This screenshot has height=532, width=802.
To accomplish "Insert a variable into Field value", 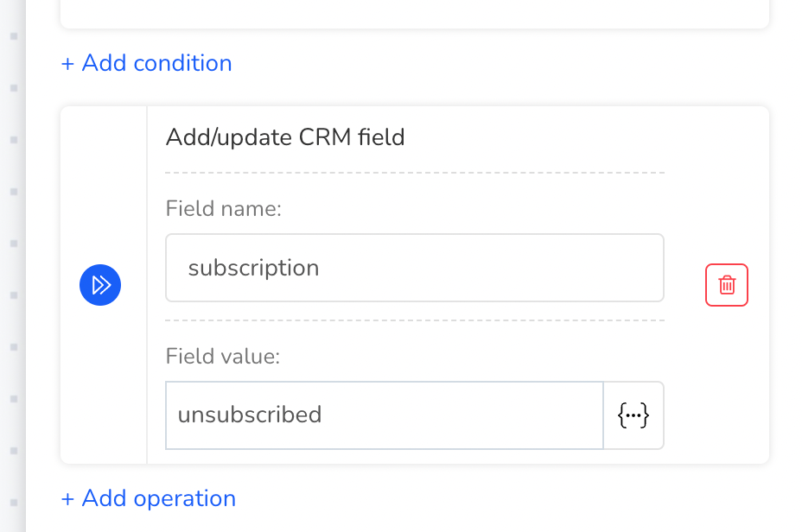I will point(633,415).
